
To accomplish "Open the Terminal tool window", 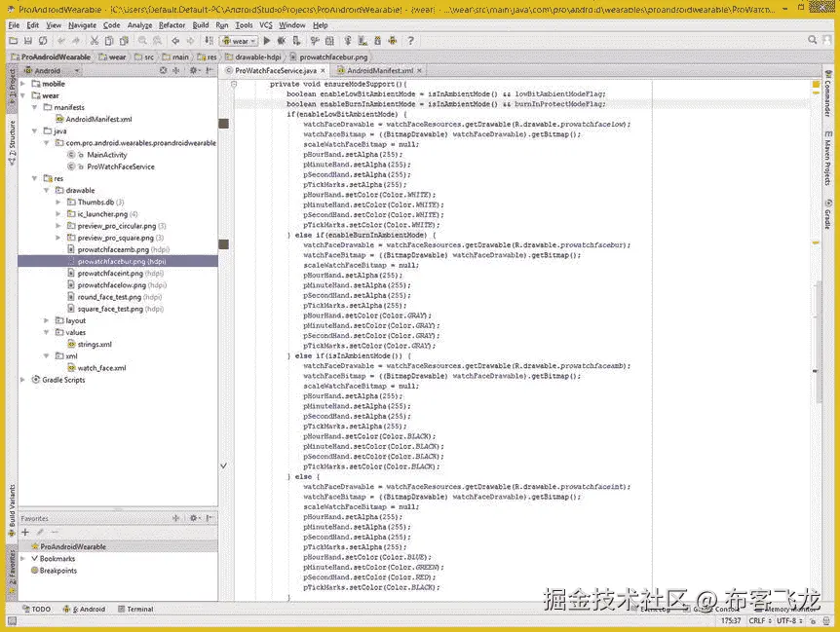I will (135, 609).
